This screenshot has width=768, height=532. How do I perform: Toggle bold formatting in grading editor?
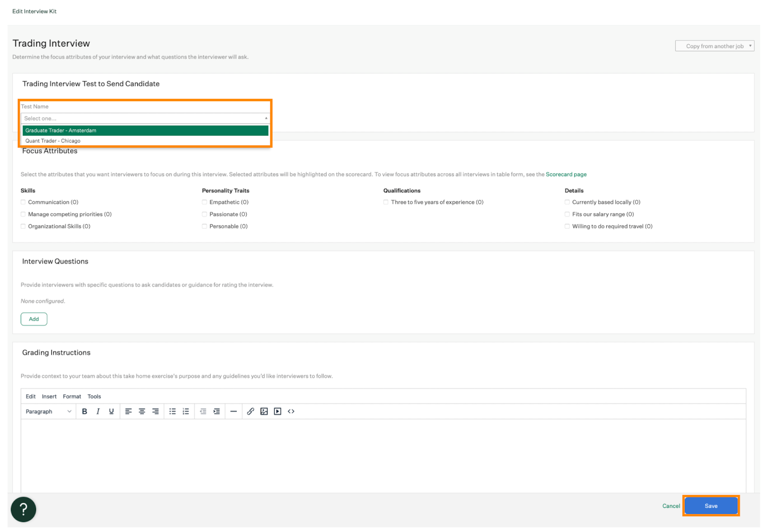coord(84,411)
